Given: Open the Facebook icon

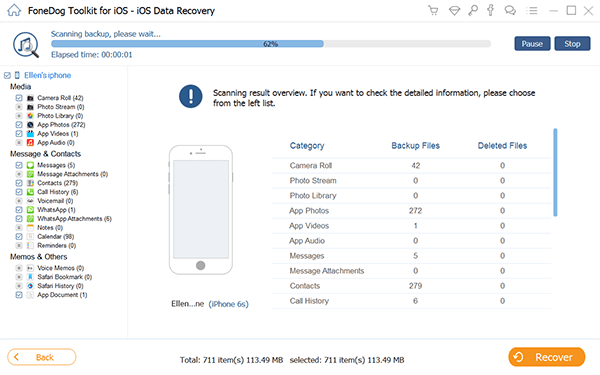Looking at the screenshot, I should tap(490, 10).
